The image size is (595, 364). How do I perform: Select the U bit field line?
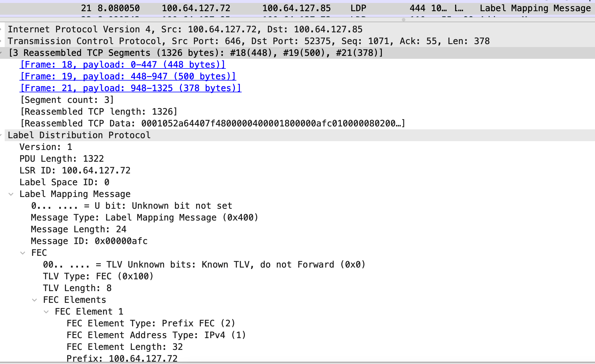pos(132,206)
